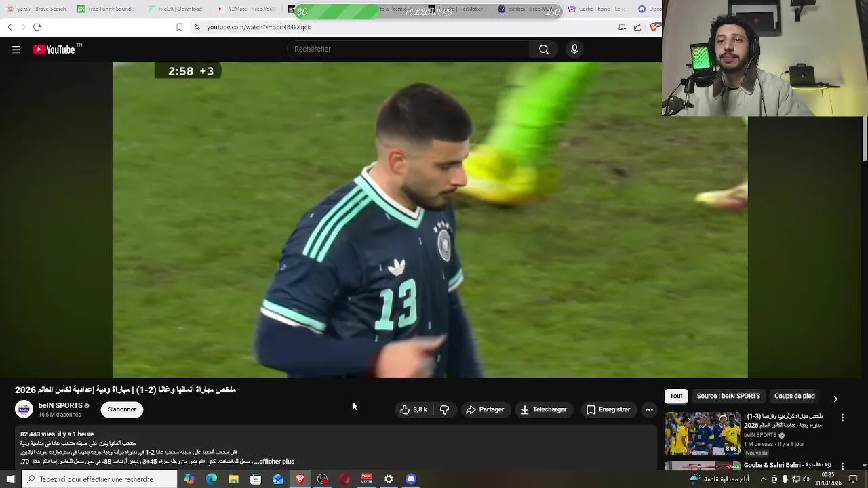Click in the Rechercher search field

pyautogui.click(x=409, y=49)
